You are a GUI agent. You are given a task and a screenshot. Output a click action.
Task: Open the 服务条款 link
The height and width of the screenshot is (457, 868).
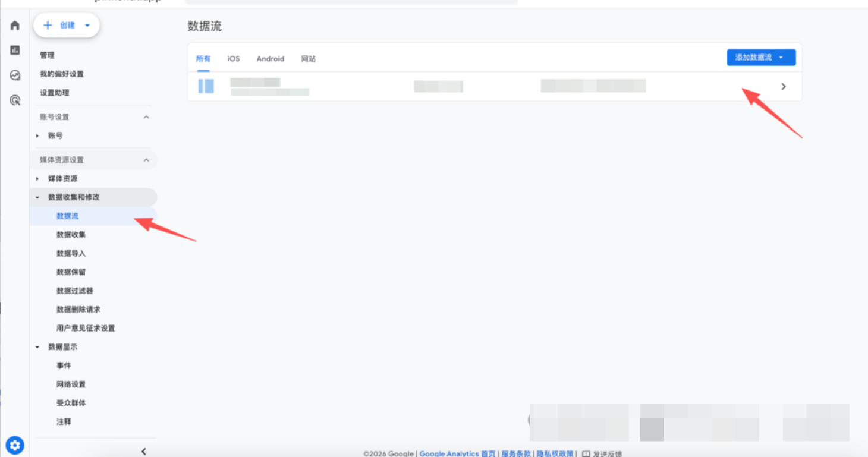[515, 453]
